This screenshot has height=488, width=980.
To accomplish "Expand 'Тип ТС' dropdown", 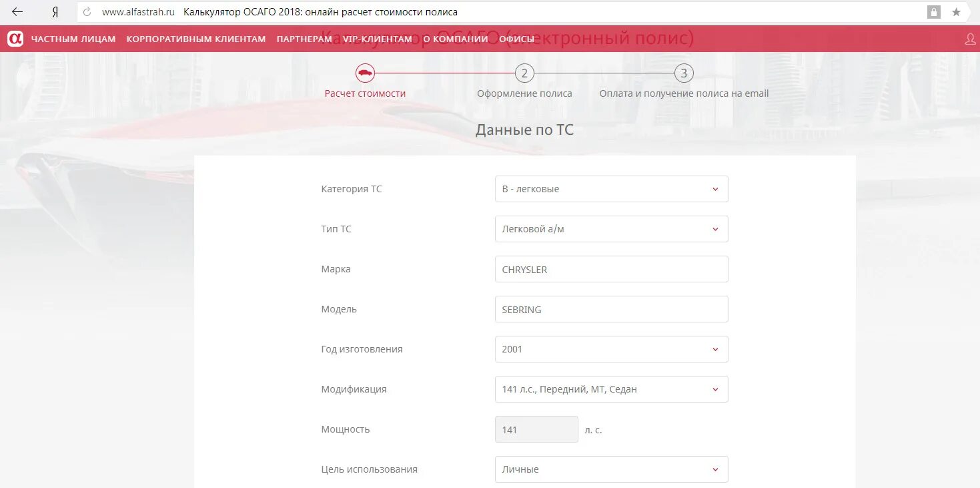I will [612, 229].
